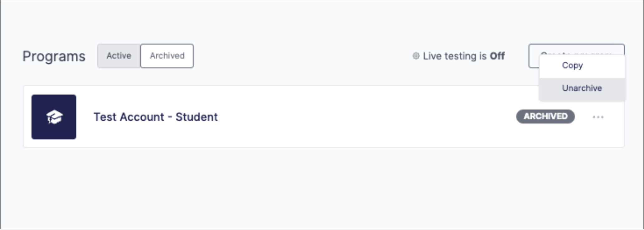This screenshot has height=230, width=644.
Task: Select the Test Account - Student card row
Action: click(x=324, y=117)
